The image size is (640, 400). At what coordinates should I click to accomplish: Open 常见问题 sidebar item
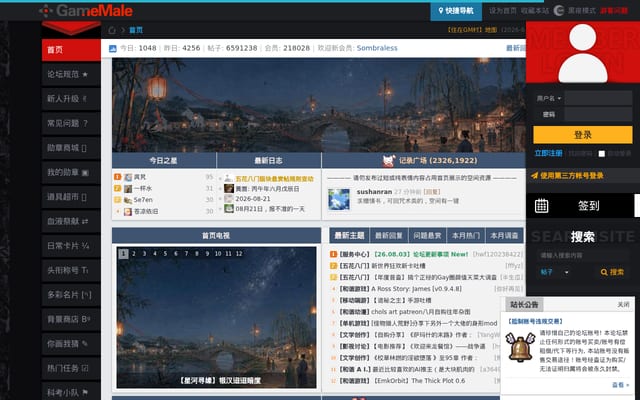coord(71,123)
